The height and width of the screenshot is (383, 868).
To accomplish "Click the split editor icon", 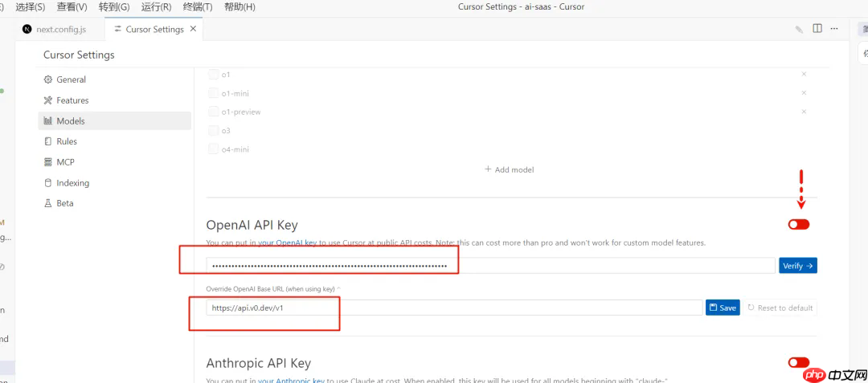I will coord(817,29).
